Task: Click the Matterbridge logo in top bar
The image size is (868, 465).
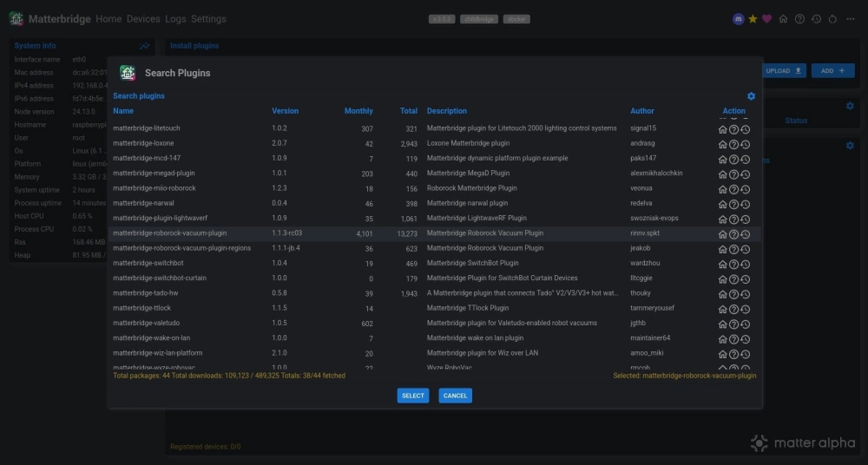Action: point(16,18)
